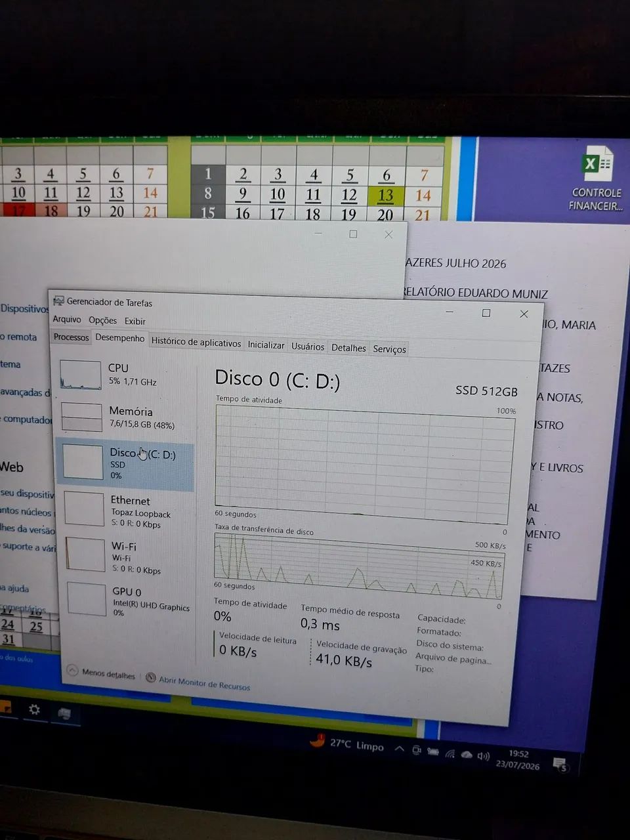Switch to the Usuários tab

click(x=308, y=346)
